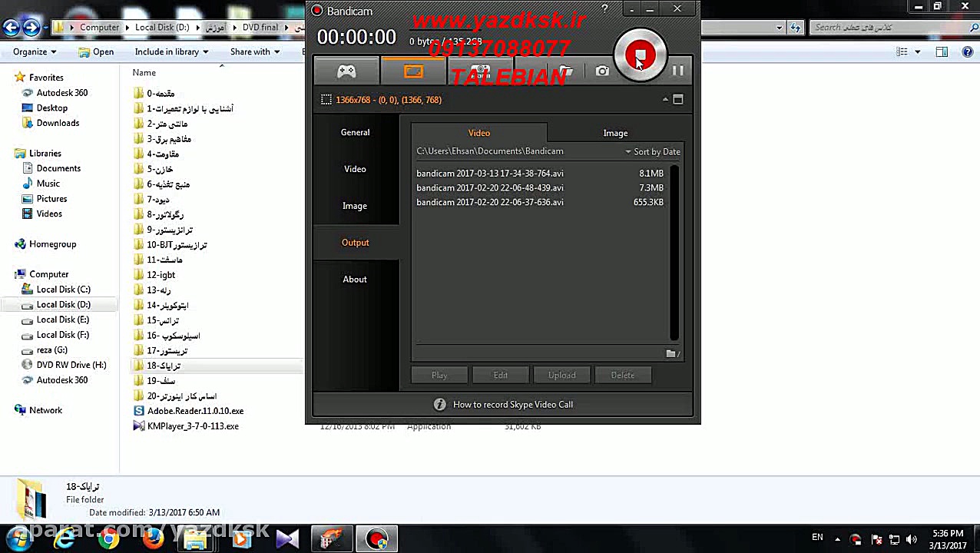
Task: Open the Sort by Date dropdown
Action: [652, 152]
